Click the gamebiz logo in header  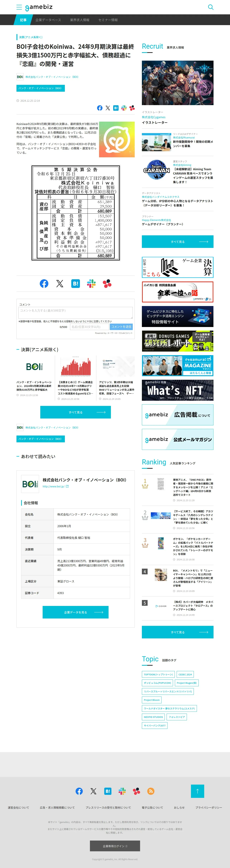(x=39, y=7)
